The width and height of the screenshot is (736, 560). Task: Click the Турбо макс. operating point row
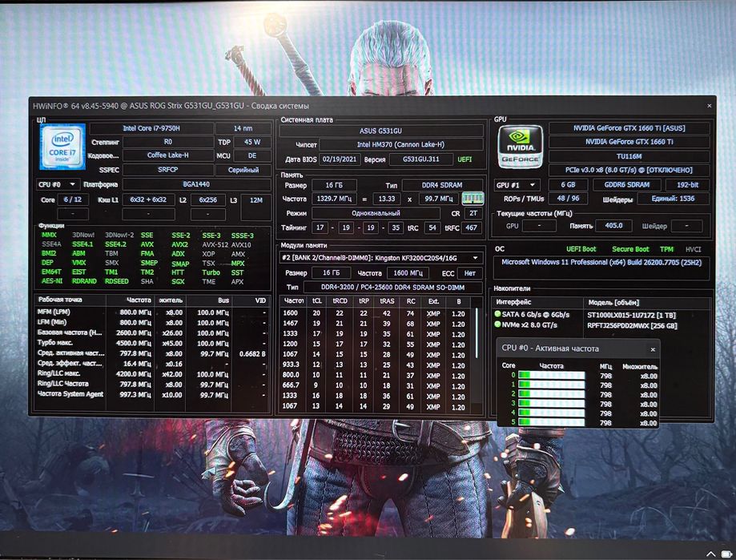pyautogui.click(x=151, y=343)
